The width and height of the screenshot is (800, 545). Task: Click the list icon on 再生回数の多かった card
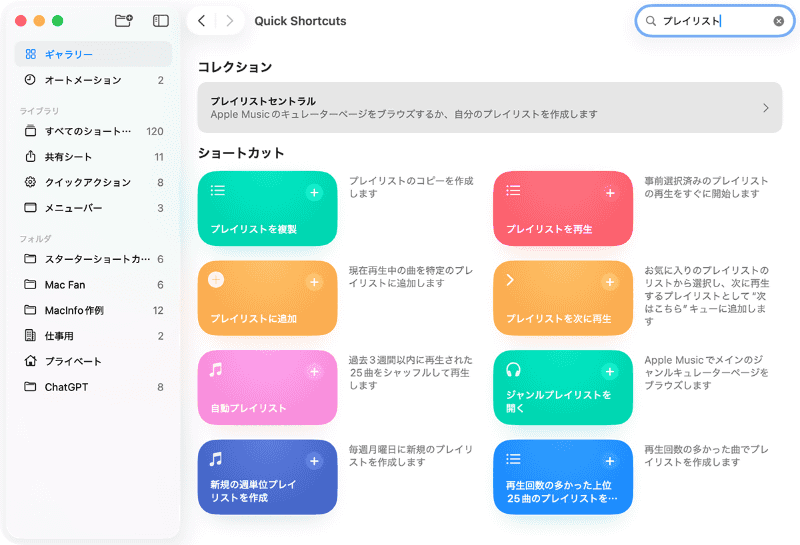pyautogui.click(x=513, y=459)
